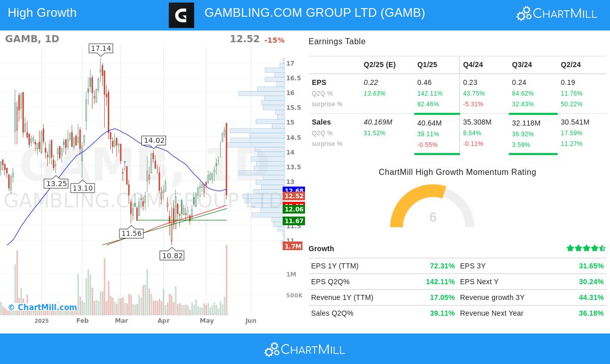
Task: Click the blue 12.68 moving average tag
Action: pos(294,190)
